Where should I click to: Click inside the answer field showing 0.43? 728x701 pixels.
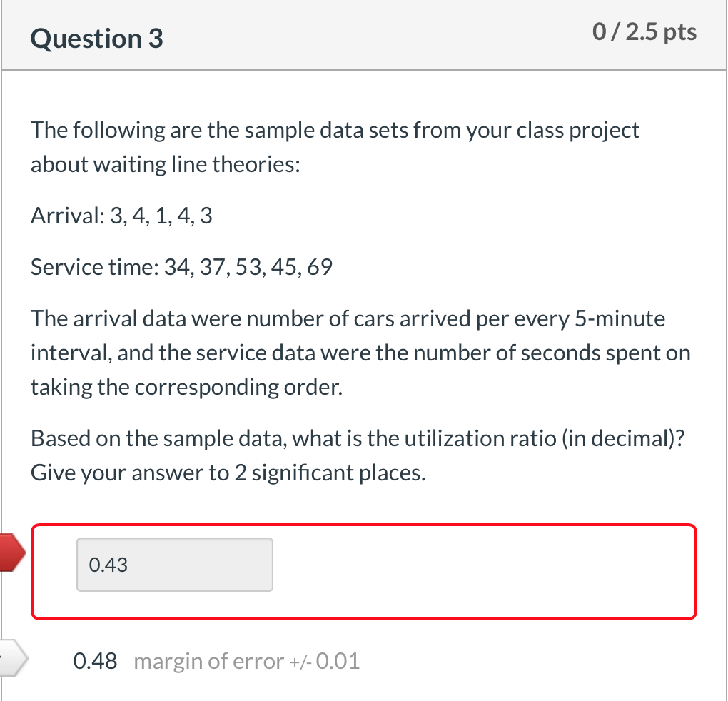coord(174,564)
